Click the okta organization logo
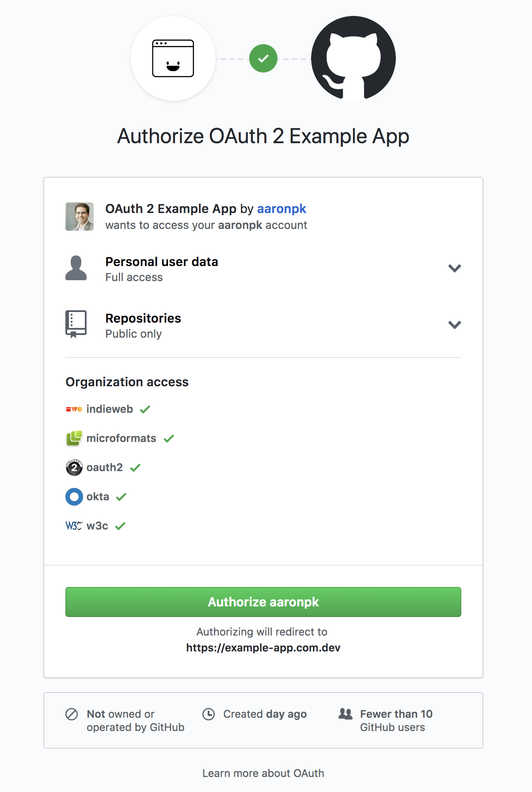532x792 pixels. [74, 497]
